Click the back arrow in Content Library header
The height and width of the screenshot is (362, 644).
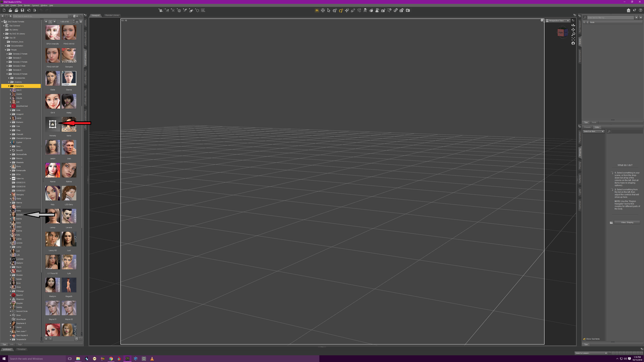pos(3,16)
